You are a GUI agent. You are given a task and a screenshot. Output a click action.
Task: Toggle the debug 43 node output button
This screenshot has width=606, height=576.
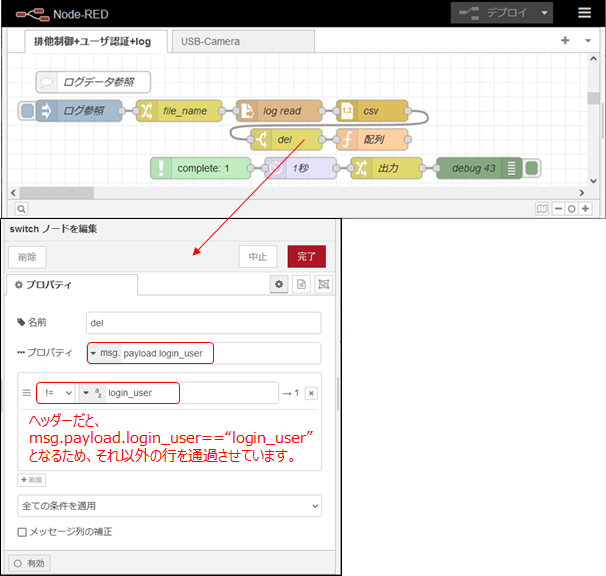(532, 168)
